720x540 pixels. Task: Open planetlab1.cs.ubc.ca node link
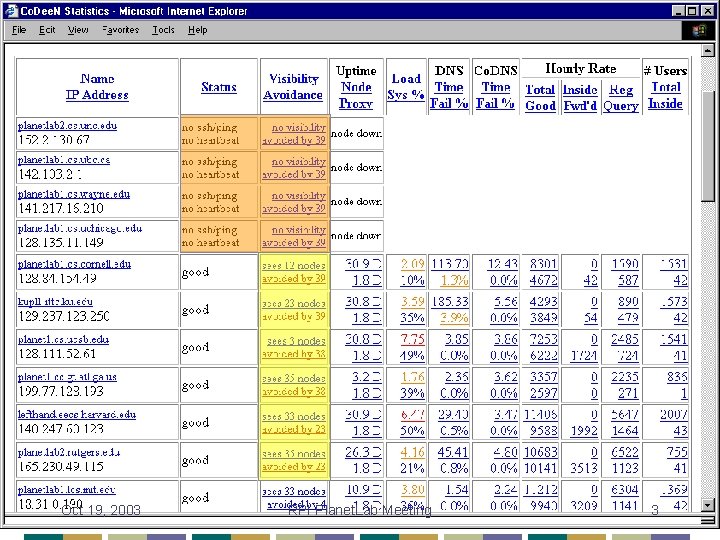click(64, 160)
